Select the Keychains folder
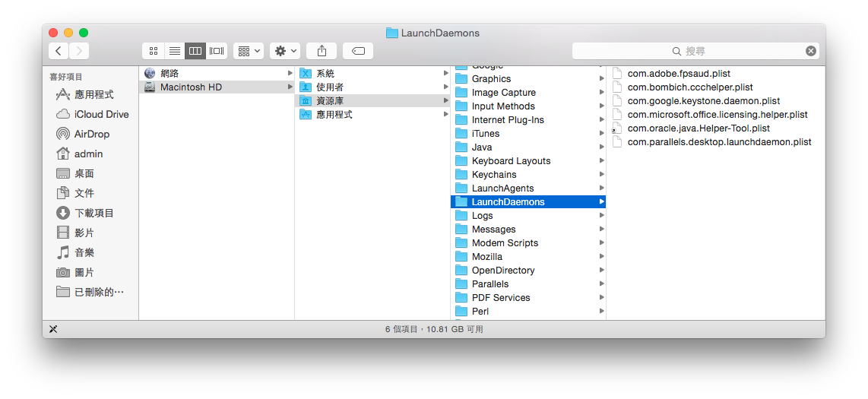This screenshot has width=868, height=399. coord(528,174)
